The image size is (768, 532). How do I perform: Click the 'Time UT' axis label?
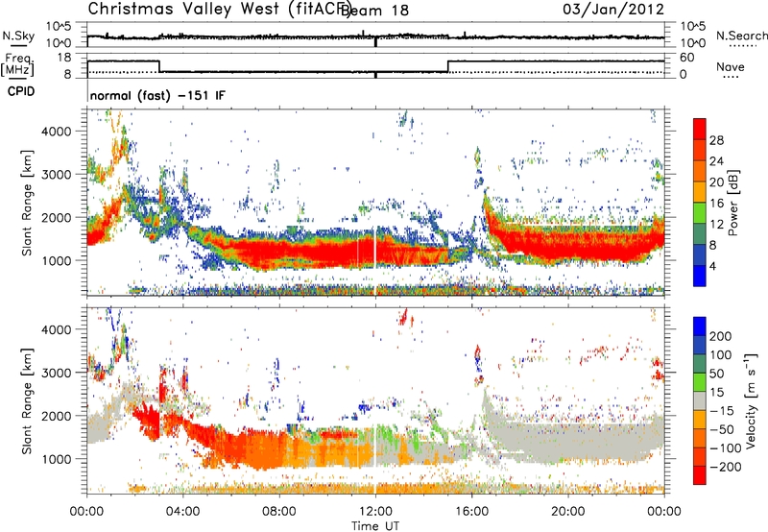point(375,525)
